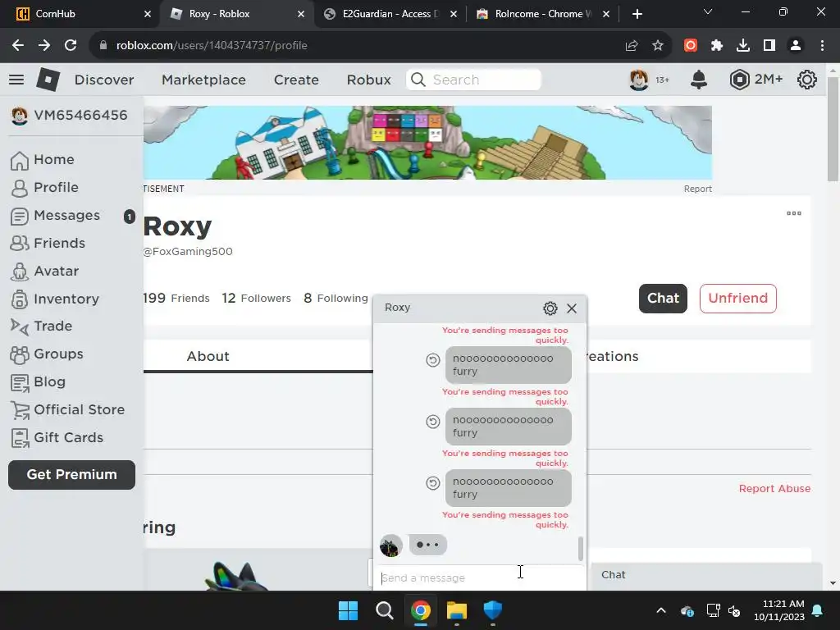The height and width of the screenshot is (630, 840).
Task: Click the red recorder extension icon
Action: (x=691, y=46)
